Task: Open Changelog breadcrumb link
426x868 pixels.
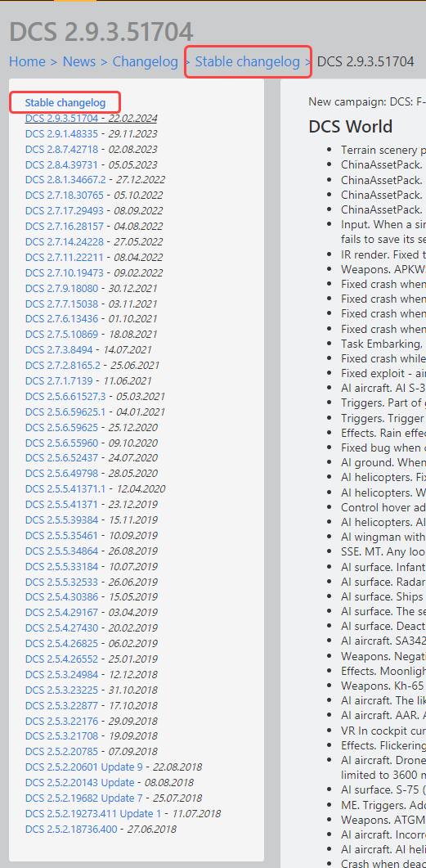Action: pos(146,61)
